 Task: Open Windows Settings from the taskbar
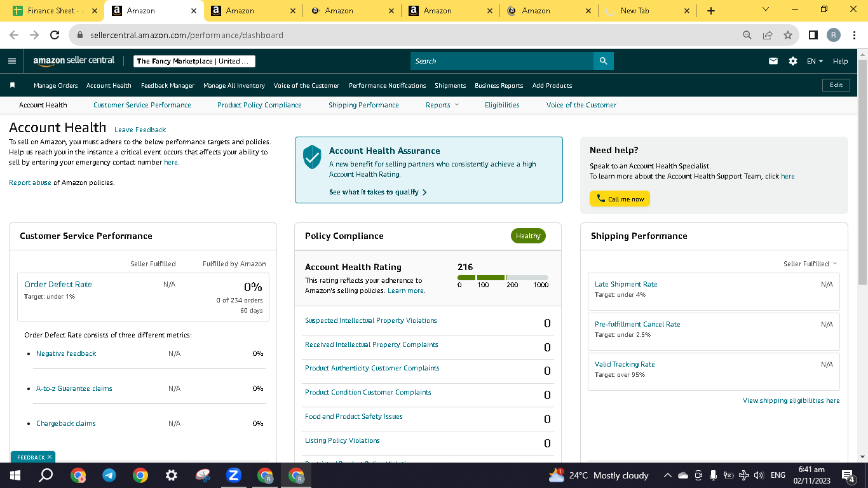coord(172,475)
